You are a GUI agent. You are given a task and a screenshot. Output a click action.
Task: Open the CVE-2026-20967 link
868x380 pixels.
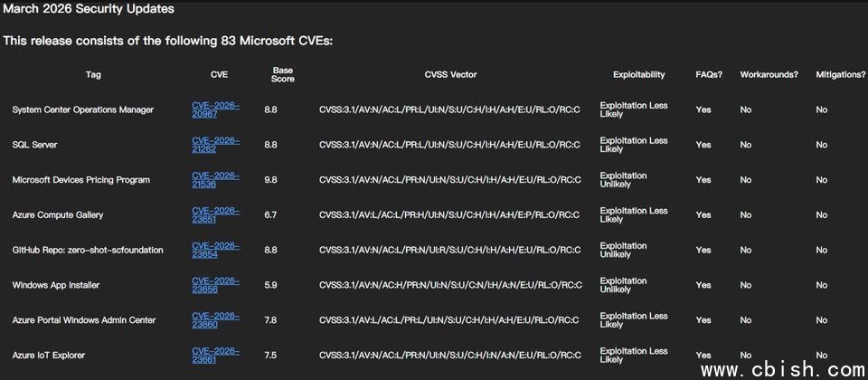click(215, 109)
